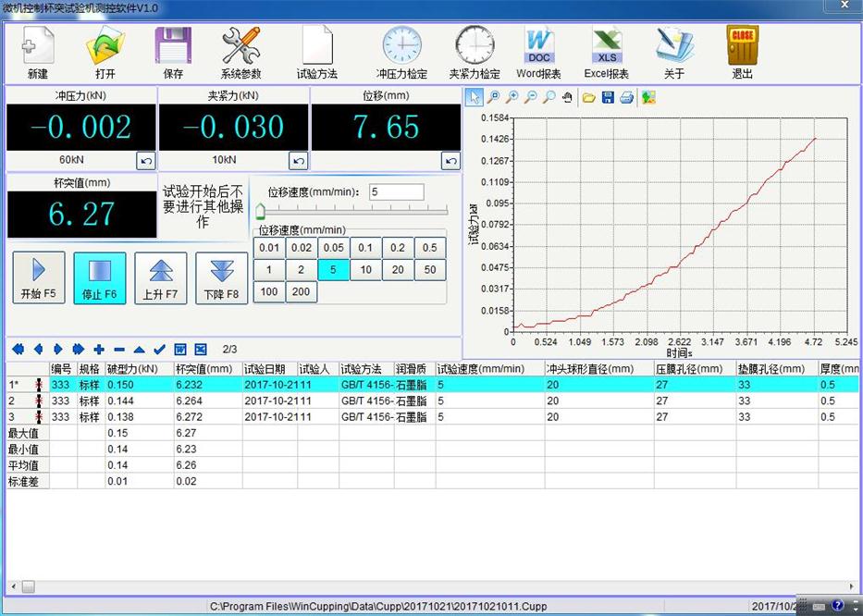Open 冲压力检定 punch force calibration
863x616 pixels.
pyautogui.click(x=401, y=52)
